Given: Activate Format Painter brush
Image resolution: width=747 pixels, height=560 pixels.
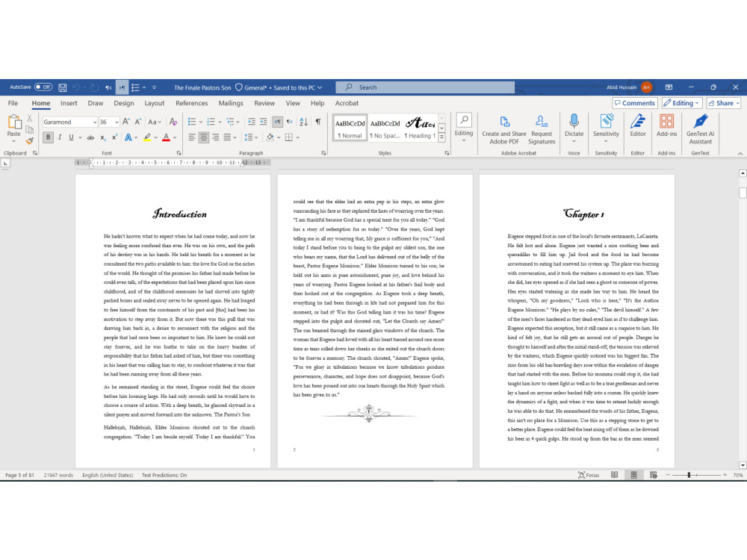Looking at the screenshot, I should (x=30, y=140).
